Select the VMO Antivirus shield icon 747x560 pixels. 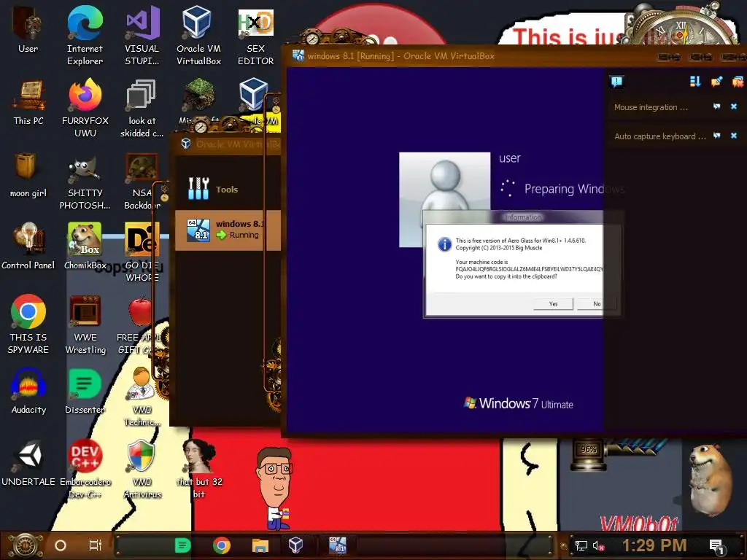pos(142,469)
